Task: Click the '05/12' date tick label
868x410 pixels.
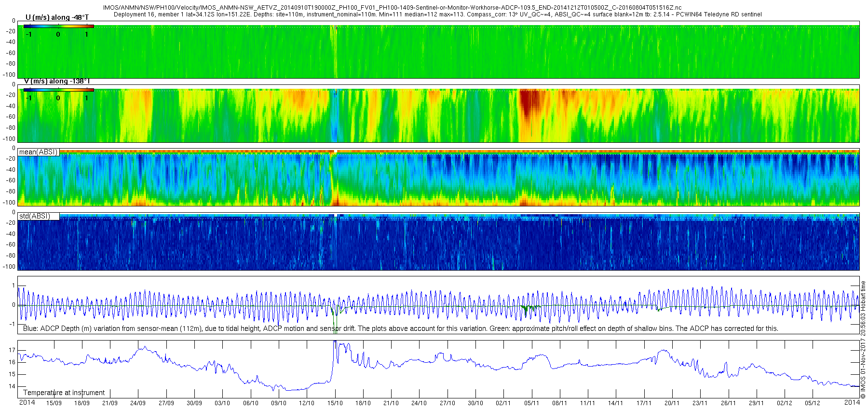Action: coord(813,403)
